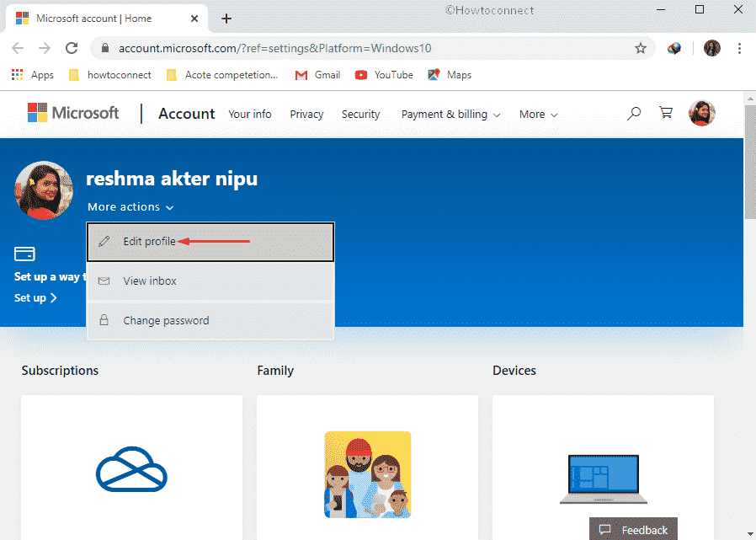Click the Family section heading
The width and height of the screenshot is (756, 540).
275,370
